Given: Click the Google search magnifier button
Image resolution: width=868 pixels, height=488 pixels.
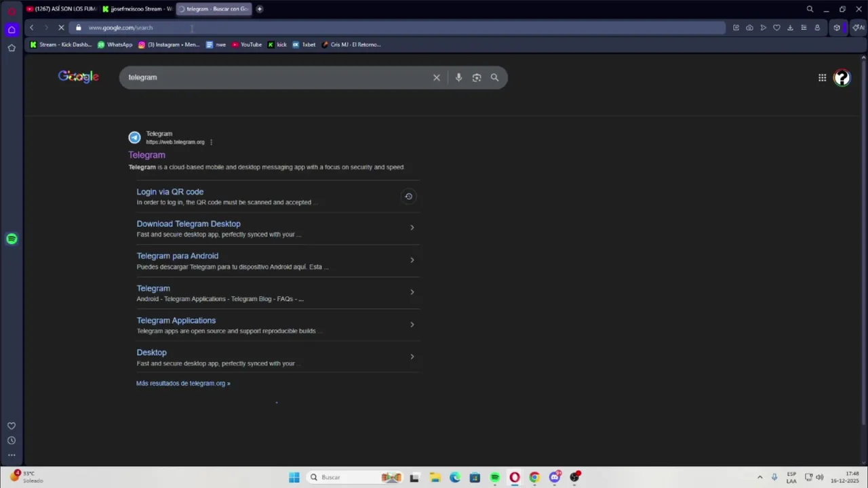Looking at the screenshot, I should pos(494,77).
